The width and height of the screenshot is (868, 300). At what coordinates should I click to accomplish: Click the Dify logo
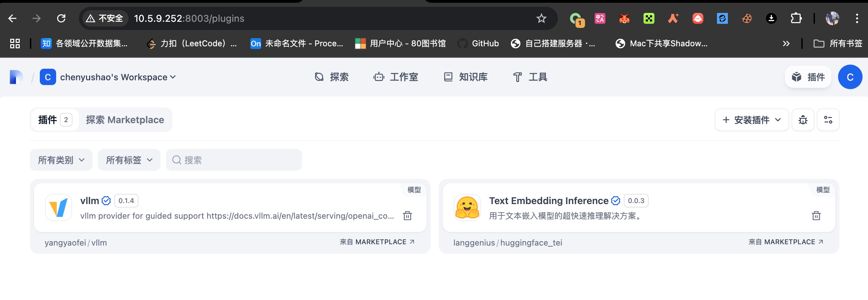click(x=16, y=77)
